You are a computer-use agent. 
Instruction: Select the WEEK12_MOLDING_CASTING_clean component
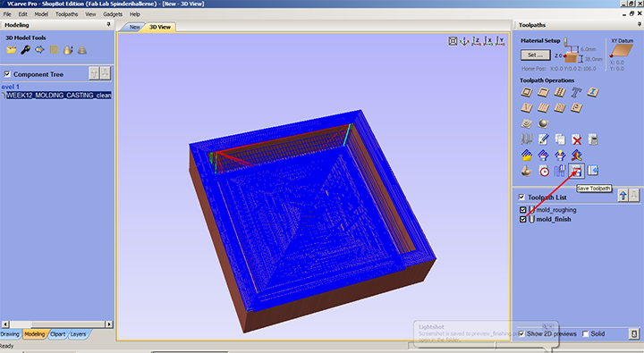pos(59,96)
